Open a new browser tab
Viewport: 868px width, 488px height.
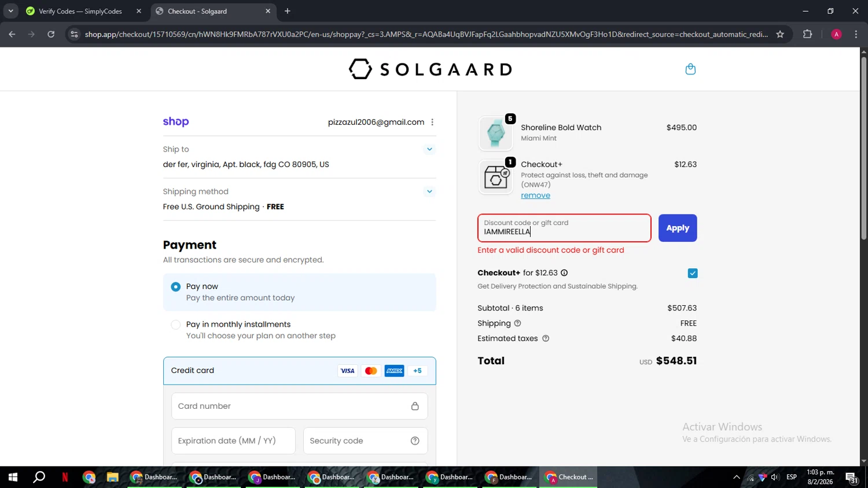(288, 11)
